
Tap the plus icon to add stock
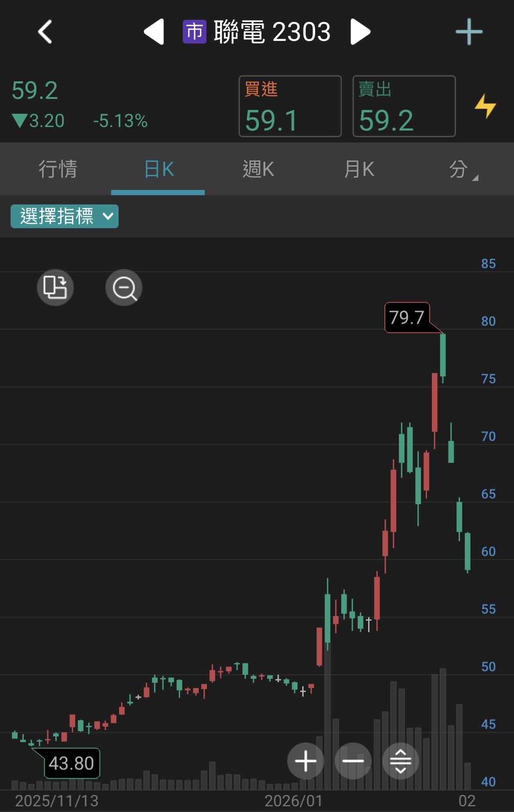[468, 31]
